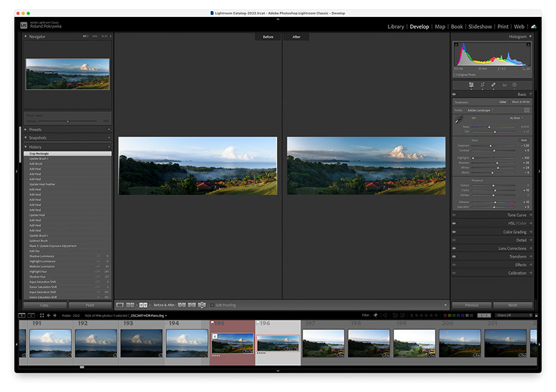The height and width of the screenshot is (392, 556).
Task: Toggle Basic panel visibility eye
Action: coord(454,95)
